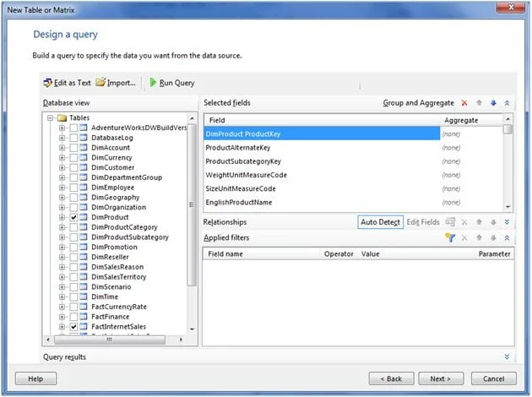
Task: Click the add relationship icon
Action: 450,222
